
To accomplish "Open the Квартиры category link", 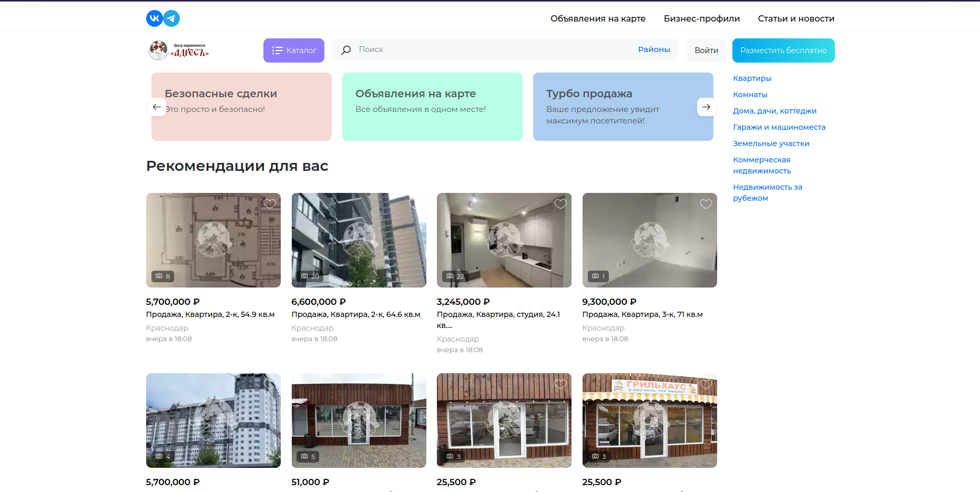I will click(752, 78).
